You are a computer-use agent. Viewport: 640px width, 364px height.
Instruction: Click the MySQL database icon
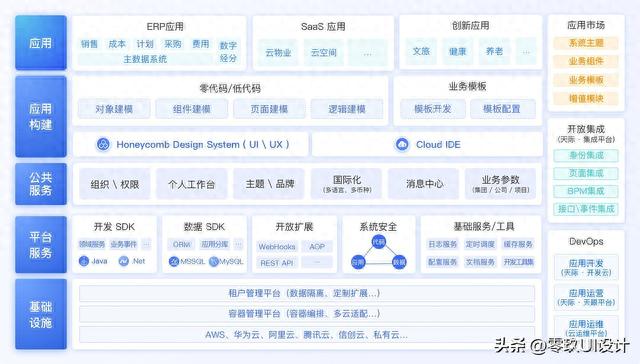tap(213, 262)
